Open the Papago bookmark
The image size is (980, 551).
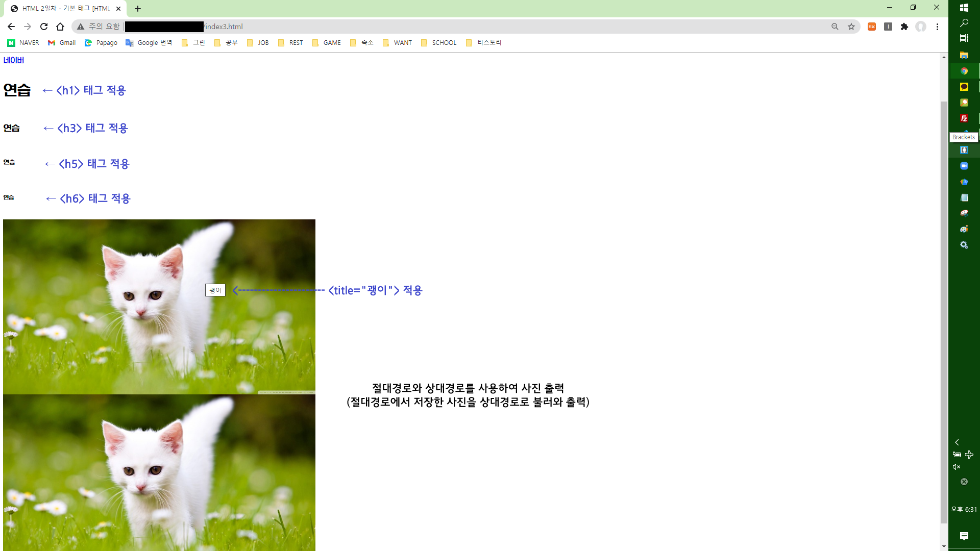[101, 43]
